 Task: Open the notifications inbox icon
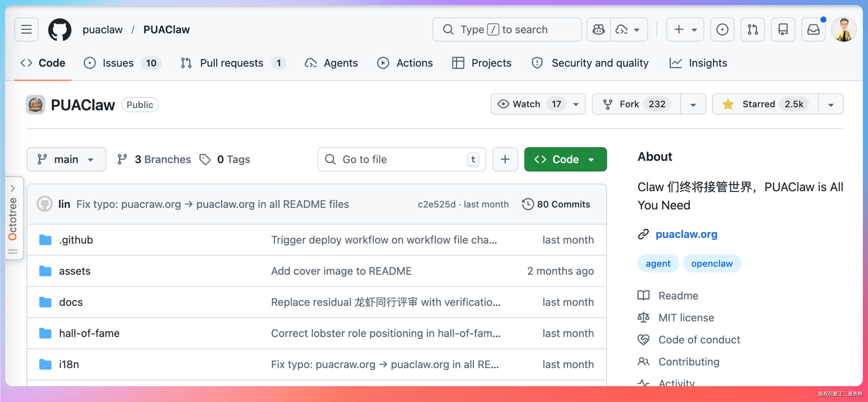tap(813, 30)
